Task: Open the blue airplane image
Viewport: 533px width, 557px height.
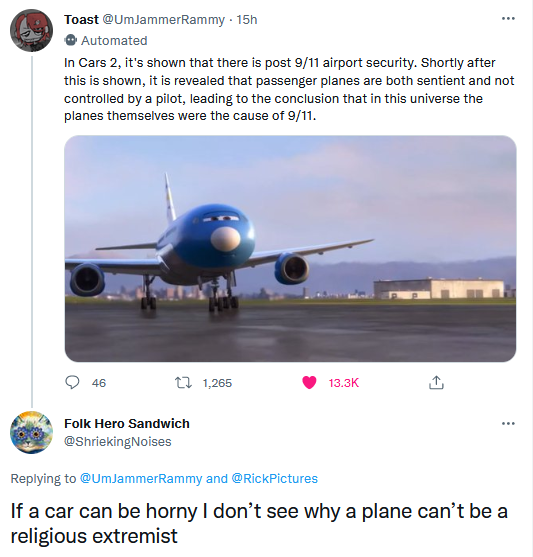Action: point(290,249)
